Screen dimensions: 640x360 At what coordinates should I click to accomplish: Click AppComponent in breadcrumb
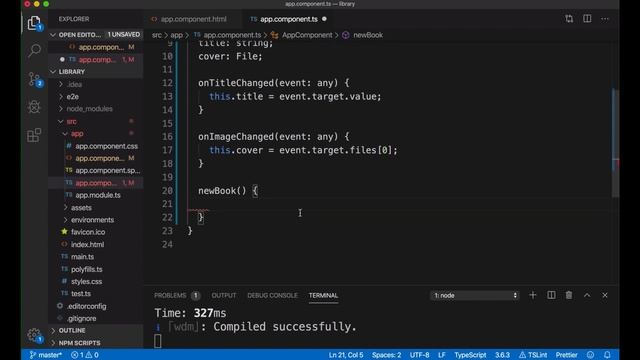pyautogui.click(x=307, y=35)
